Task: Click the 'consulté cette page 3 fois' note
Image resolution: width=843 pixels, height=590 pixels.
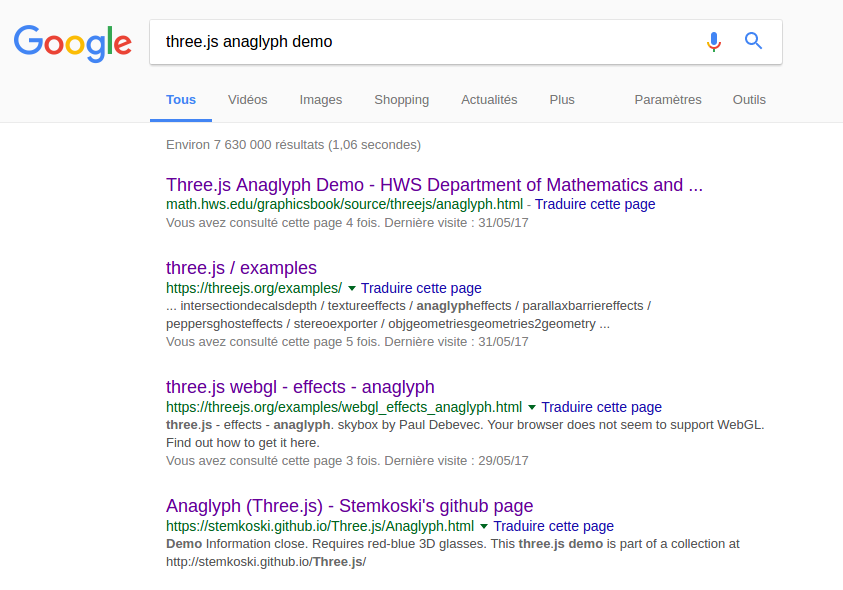Action: [x=347, y=460]
